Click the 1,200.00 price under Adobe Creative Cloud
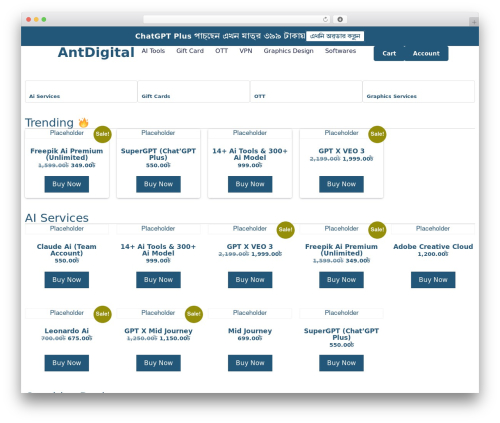The width and height of the screenshot is (500, 423). coord(433,254)
